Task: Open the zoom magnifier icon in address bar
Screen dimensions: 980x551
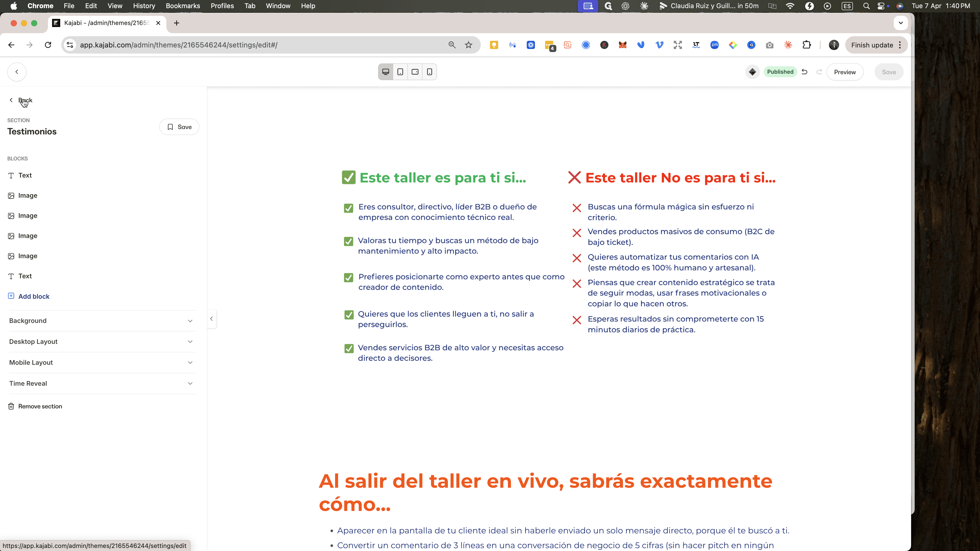Action: tap(451, 45)
